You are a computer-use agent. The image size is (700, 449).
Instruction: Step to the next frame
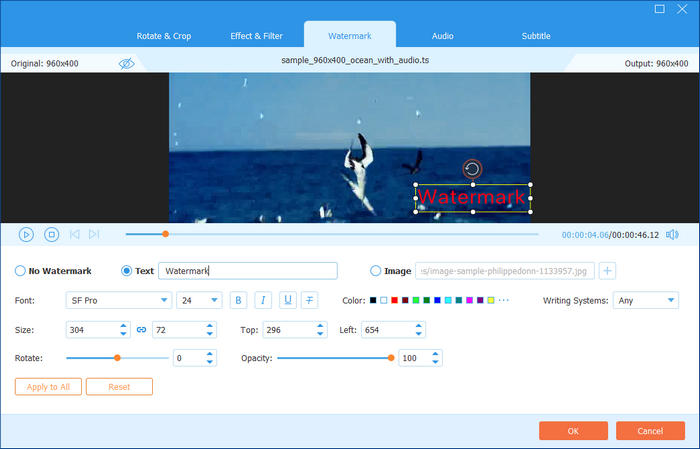point(94,234)
